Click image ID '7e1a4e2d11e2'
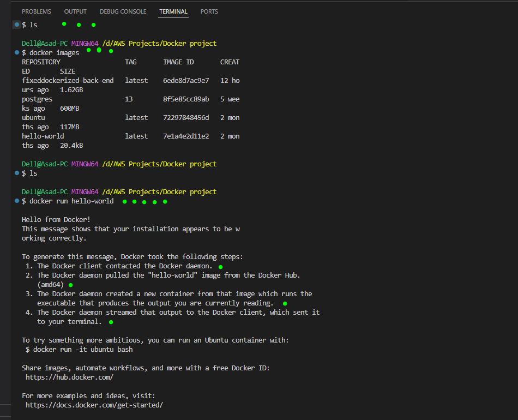The image size is (518, 420). tap(186, 136)
